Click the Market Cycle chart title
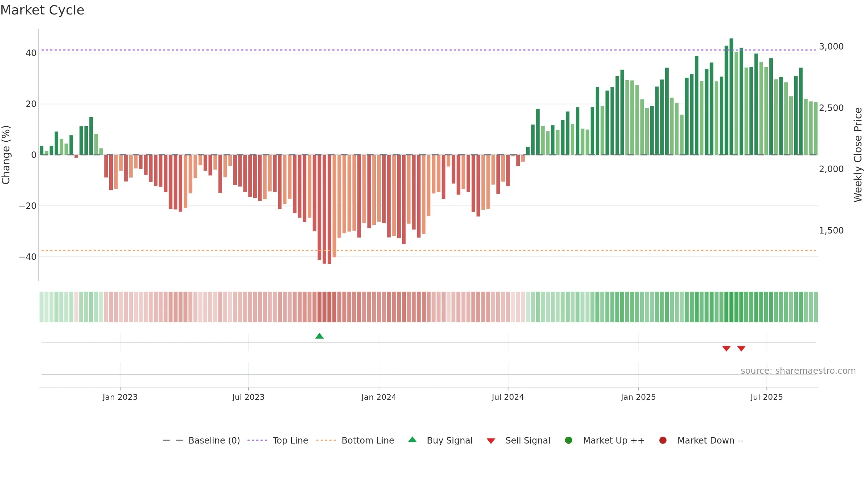868x488 pixels. point(42,10)
